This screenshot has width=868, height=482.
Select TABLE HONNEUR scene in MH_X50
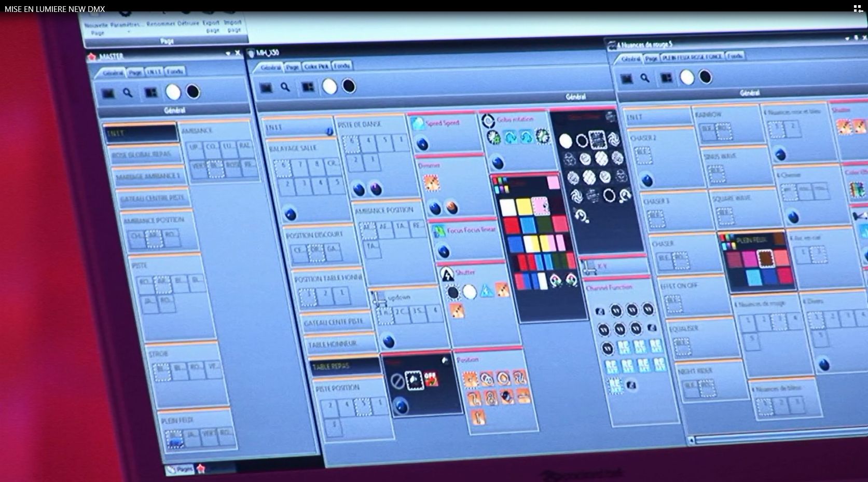(x=340, y=344)
